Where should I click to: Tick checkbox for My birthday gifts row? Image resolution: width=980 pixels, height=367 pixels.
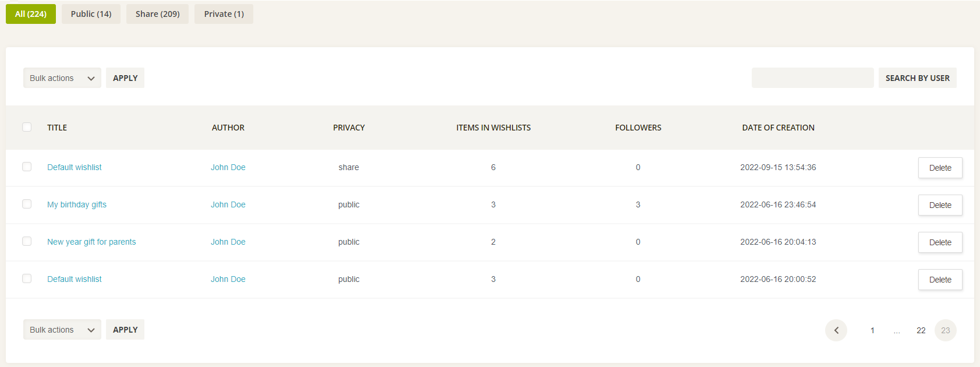[x=27, y=204]
